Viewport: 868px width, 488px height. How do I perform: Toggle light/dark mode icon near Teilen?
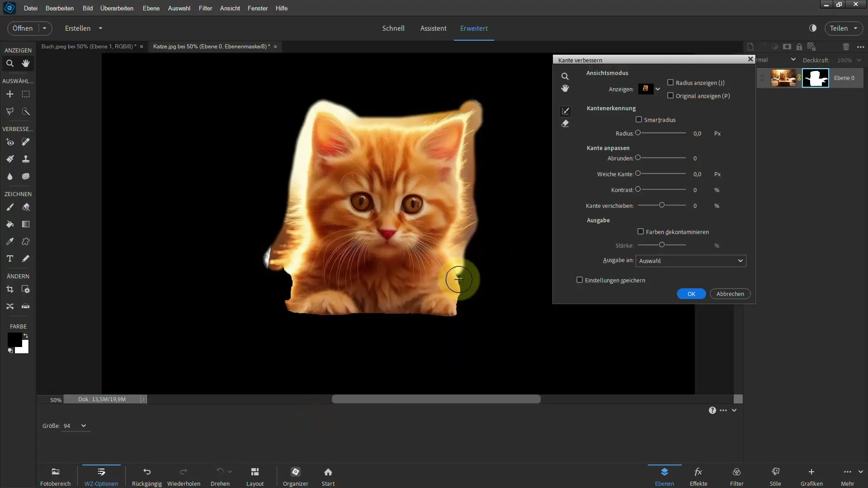813,28
